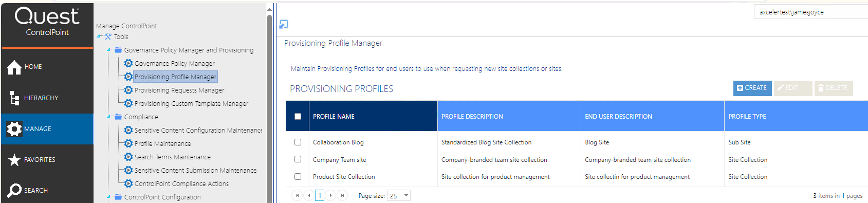The width and height of the screenshot is (868, 203).
Task: Check the Collaboration Blog row checkbox
Action: click(x=298, y=142)
